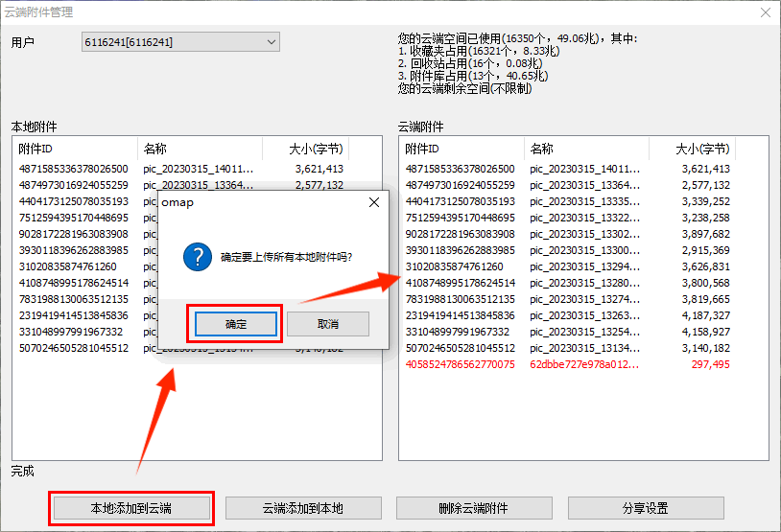Click local list 附件ID column header
Image resolution: width=781 pixels, height=532 pixels.
click(x=74, y=149)
